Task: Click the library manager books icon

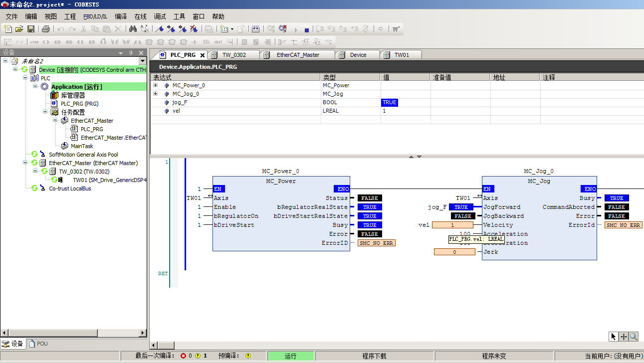Action: click(x=54, y=95)
